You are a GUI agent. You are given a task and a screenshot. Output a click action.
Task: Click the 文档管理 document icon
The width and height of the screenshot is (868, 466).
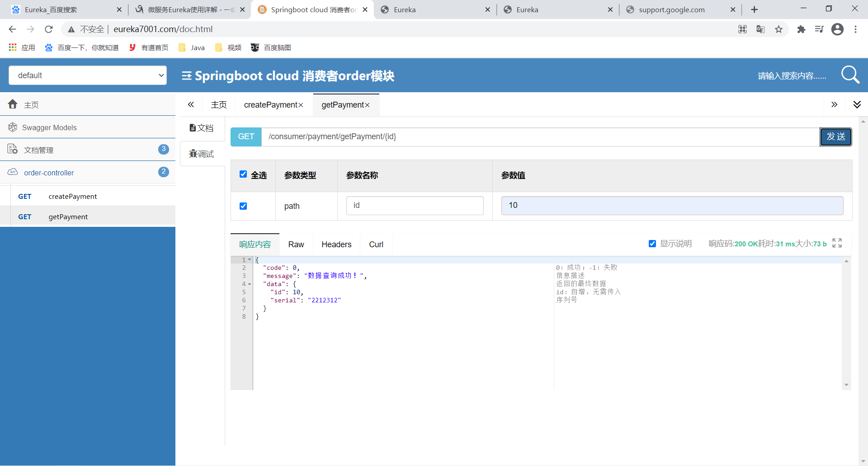click(x=13, y=149)
